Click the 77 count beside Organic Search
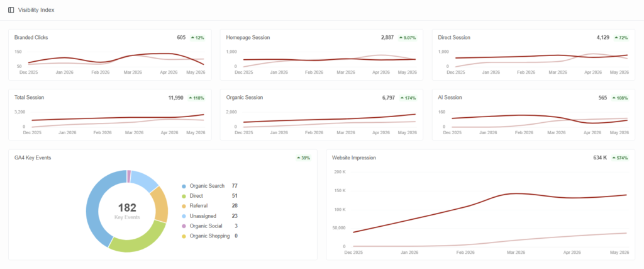Screen dimensions: 644x269 pyautogui.click(x=235, y=186)
